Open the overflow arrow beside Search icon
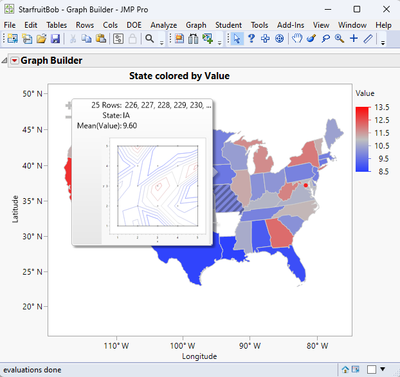 162,42
